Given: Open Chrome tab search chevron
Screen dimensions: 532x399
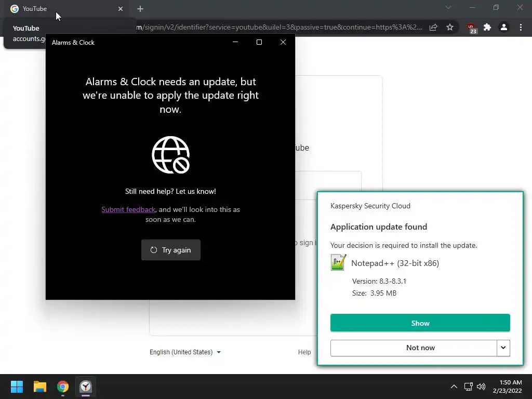Looking at the screenshot, I should tap(448, 7).
